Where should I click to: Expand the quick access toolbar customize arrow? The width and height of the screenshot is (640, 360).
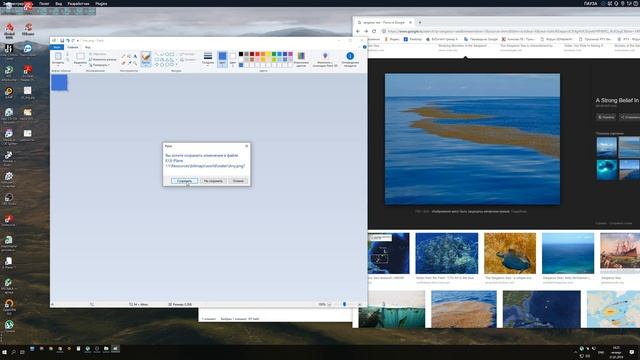point(78,40)
